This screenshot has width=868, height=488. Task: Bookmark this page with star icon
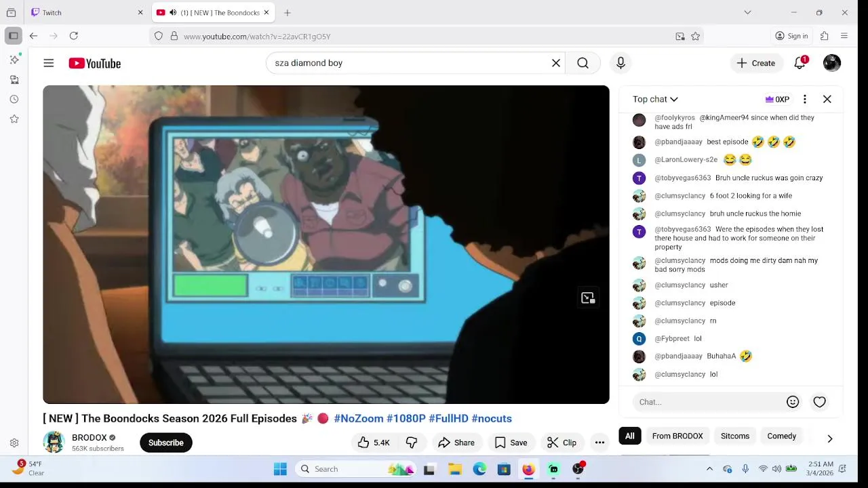(x=695, y=37)
